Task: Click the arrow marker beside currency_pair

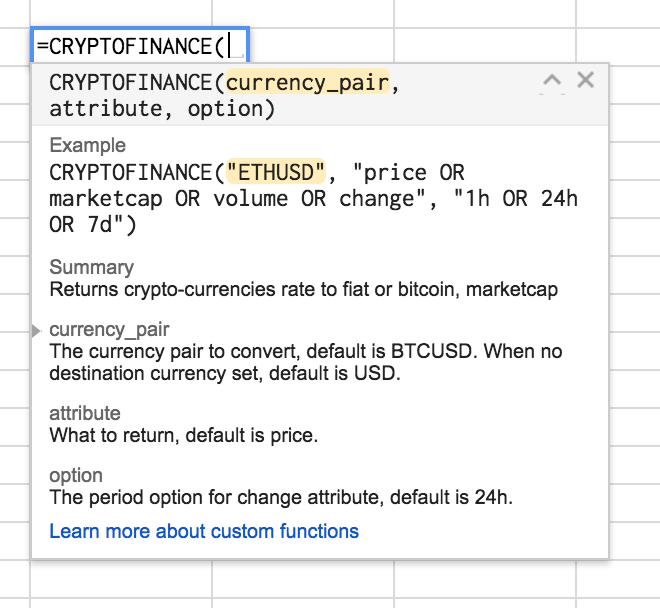Action: (x=37, y=330)
